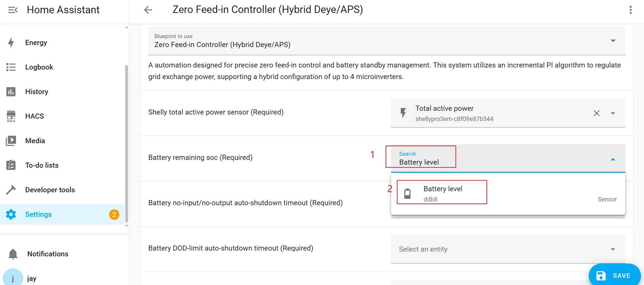Open To-do lists in sidebar

click(42, 165)
